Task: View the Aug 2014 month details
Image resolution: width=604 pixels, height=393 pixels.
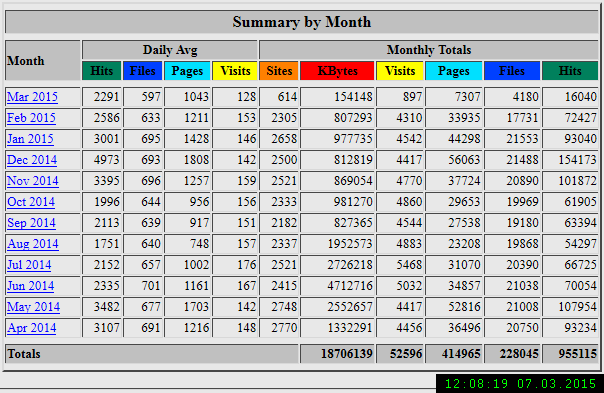Action: point(33,244)
